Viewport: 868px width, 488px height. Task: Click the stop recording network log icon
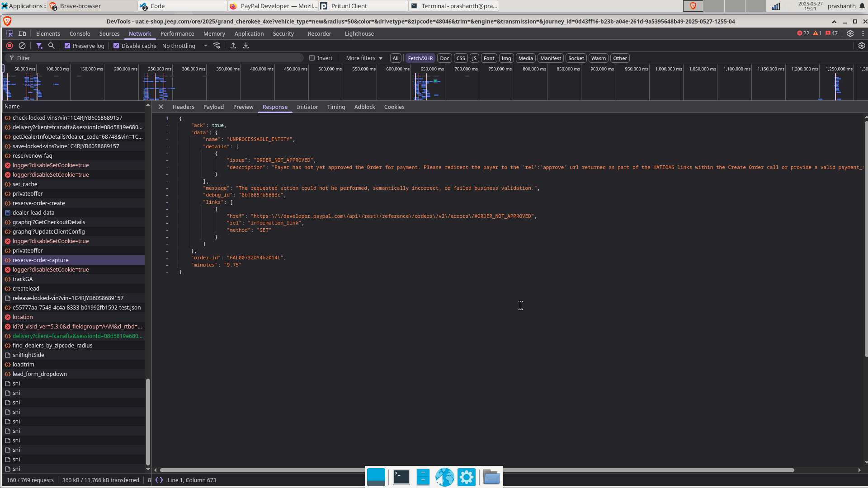9,46
